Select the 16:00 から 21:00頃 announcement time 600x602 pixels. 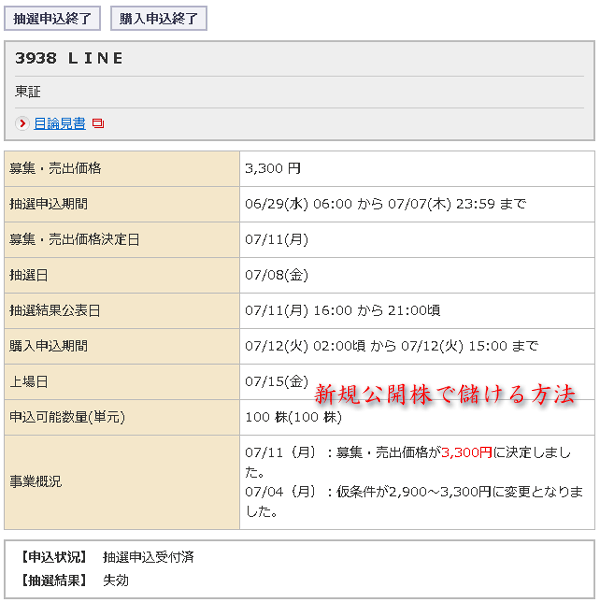click(x=377, y=310)
